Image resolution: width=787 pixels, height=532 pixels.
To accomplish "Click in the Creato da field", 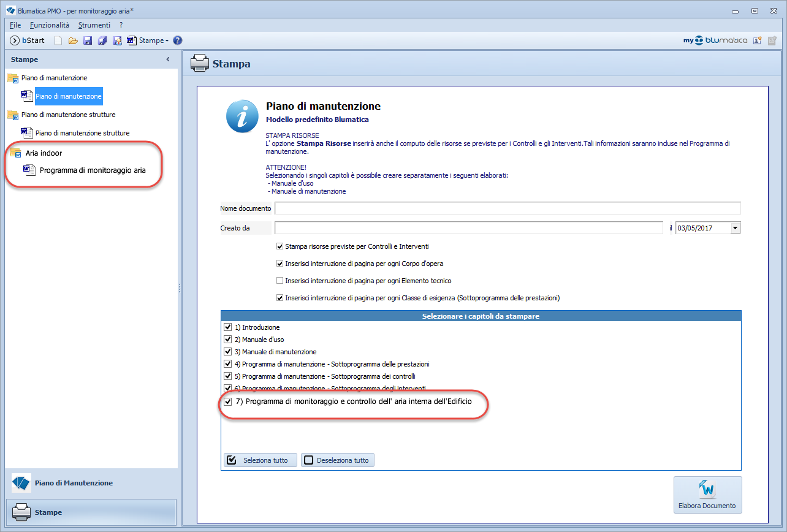I will tap(469, 228).
